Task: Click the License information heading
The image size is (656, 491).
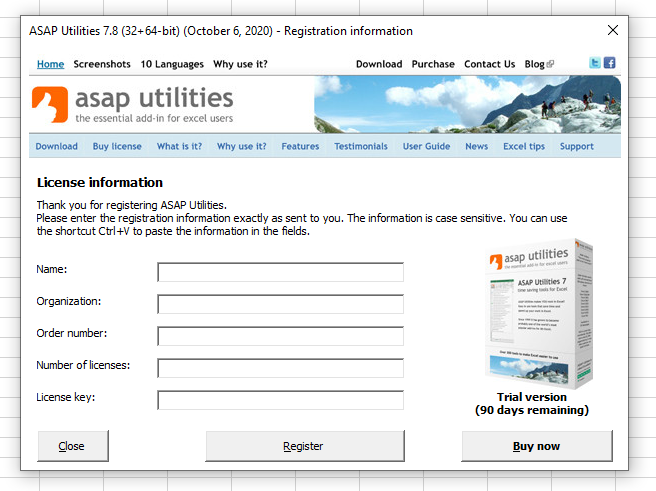Action: click(100, 182)
